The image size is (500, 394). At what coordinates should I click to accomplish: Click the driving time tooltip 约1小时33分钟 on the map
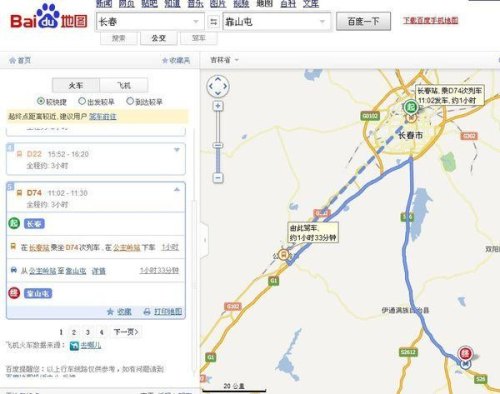313,232
